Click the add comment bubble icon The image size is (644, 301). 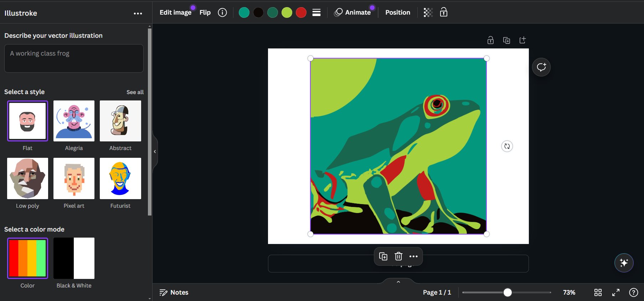(541, 67)
